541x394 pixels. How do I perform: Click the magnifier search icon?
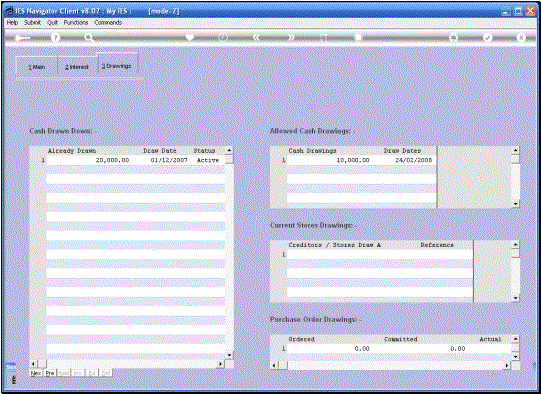point(89,38)
